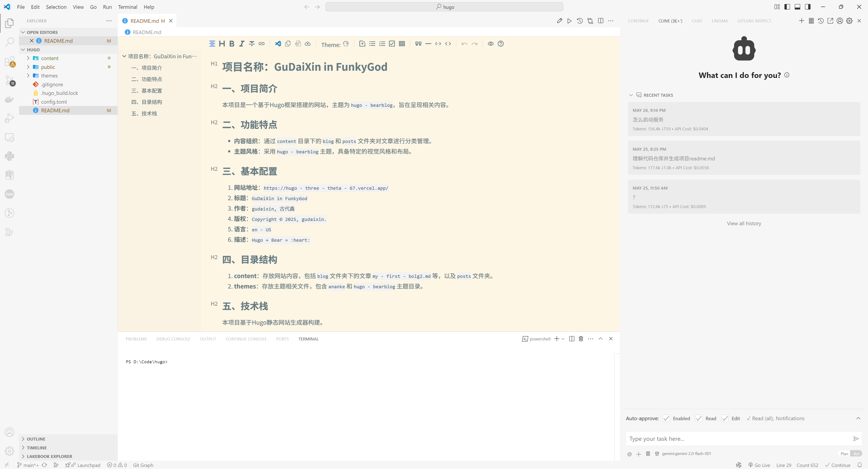The width and height of the screenshot is (868, 469).
Task: Click the copy document toolbar icon
Action: 288,44
